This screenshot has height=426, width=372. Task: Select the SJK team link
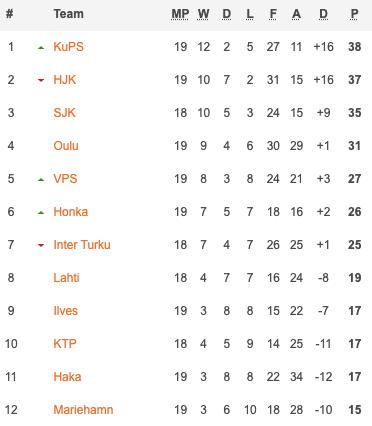64,113
